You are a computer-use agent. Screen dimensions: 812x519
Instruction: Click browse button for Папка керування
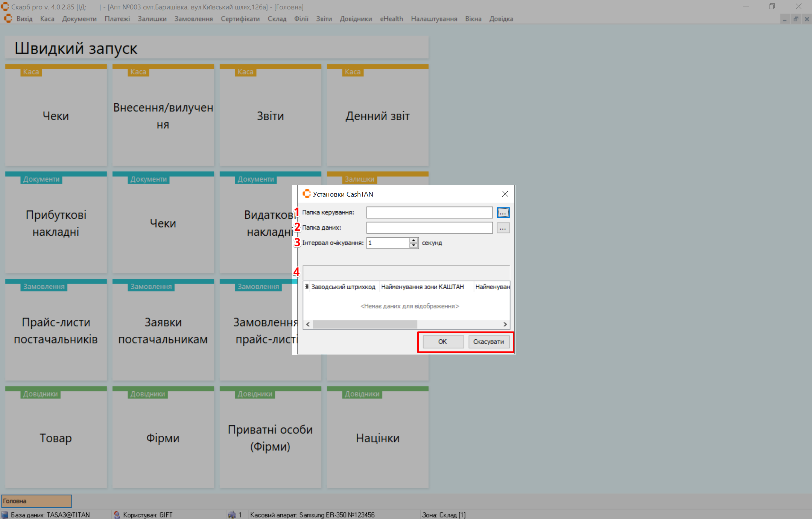[503, 213]
